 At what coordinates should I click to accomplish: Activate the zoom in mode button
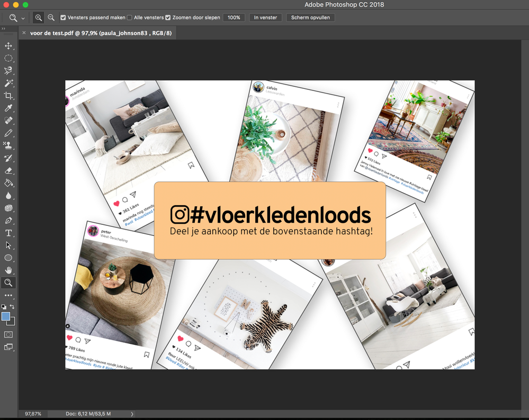pos(39,17)
